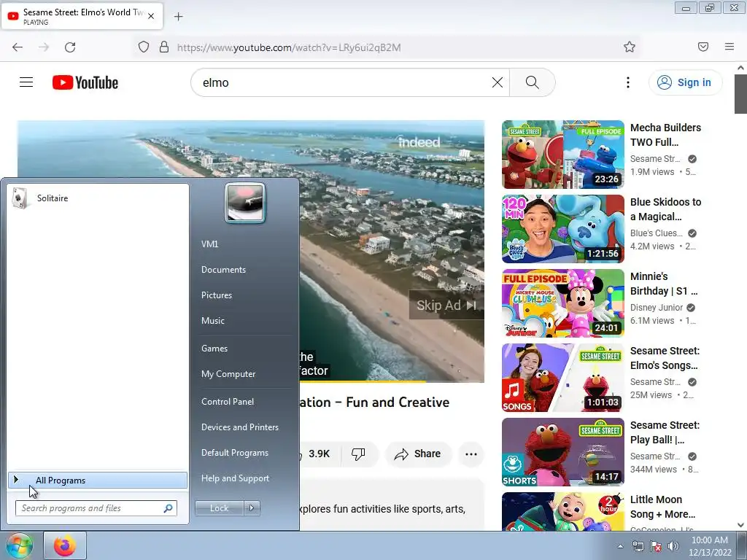Click the Lock button
The height and width of the screenshot is (560, 747).
point(219,508)
